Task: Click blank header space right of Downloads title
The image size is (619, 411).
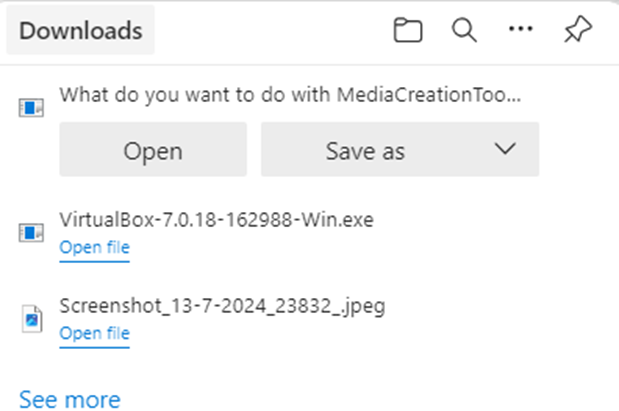Action: 270,31
